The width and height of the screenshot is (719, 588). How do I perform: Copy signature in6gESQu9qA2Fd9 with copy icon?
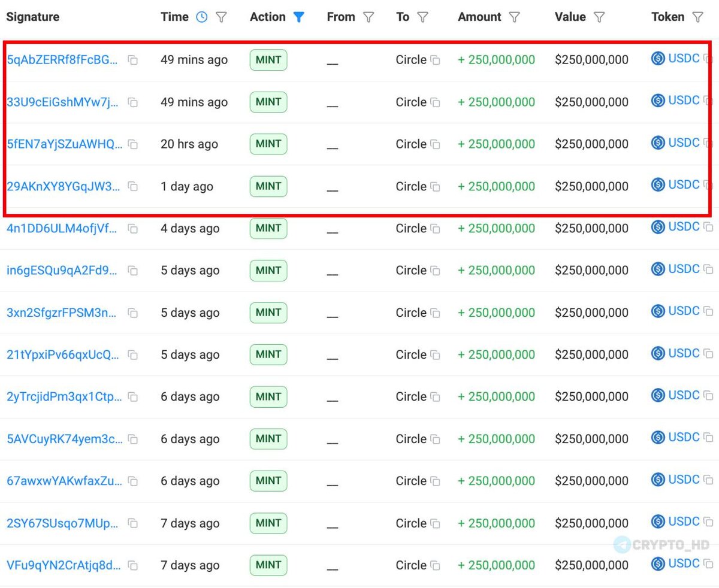(x=133, y=271)
